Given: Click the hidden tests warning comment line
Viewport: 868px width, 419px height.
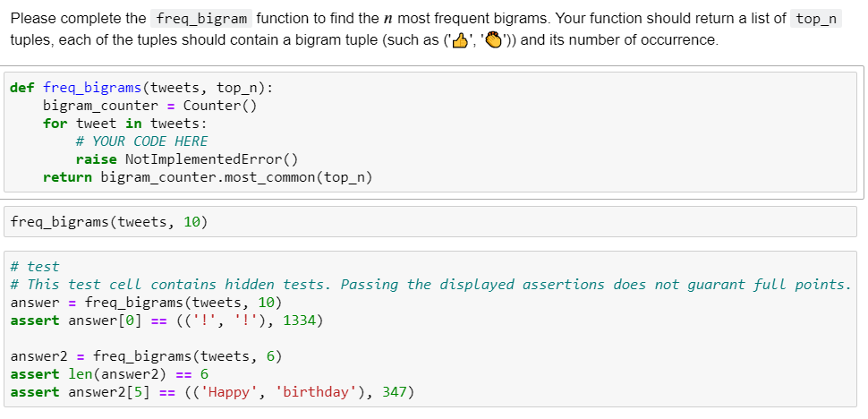Looking at the screenshot, I should click(x=430, y=285).
